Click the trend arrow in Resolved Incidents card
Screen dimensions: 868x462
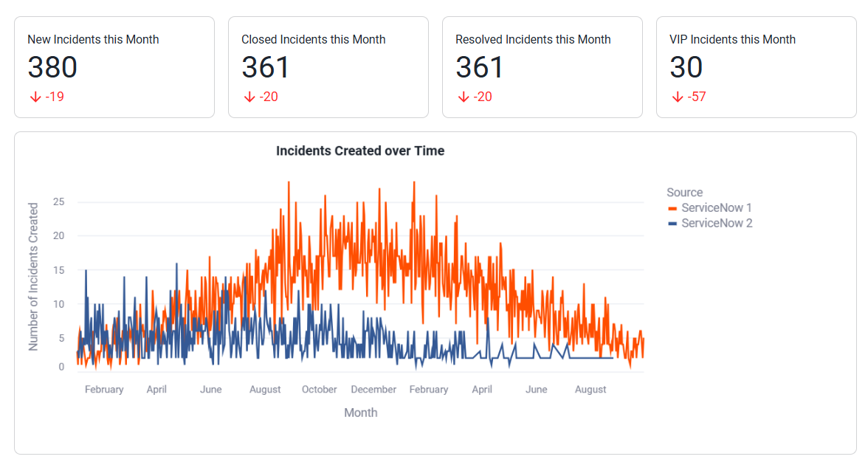(x=463, y=97)
